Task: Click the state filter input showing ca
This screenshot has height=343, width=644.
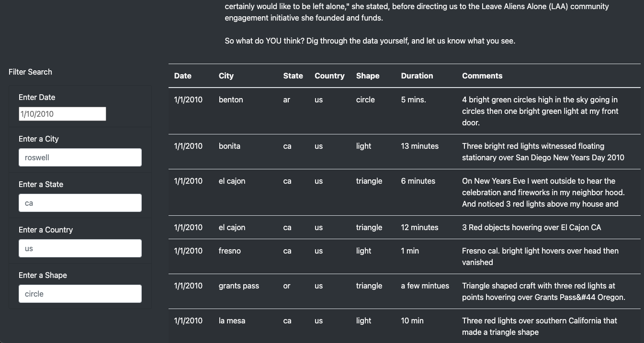Action: pos(79,202)
